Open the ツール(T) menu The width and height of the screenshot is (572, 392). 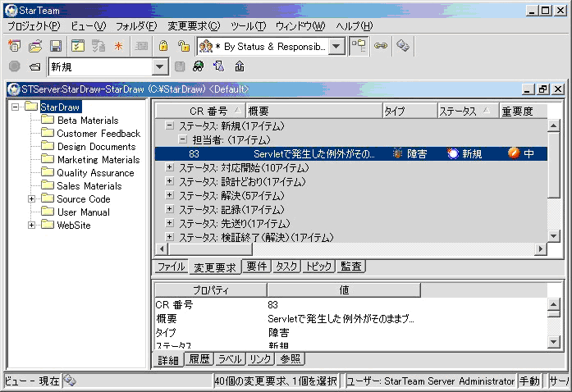[249, 26]
